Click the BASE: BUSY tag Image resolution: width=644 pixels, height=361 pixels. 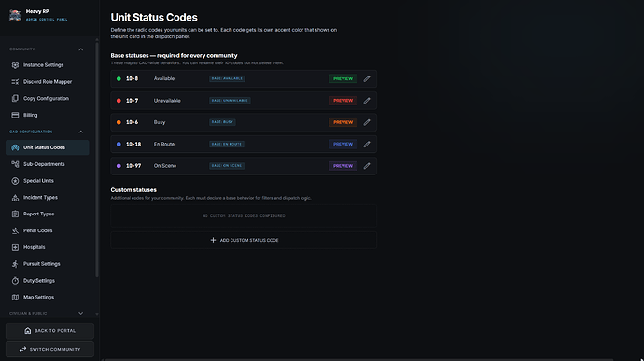222,122
